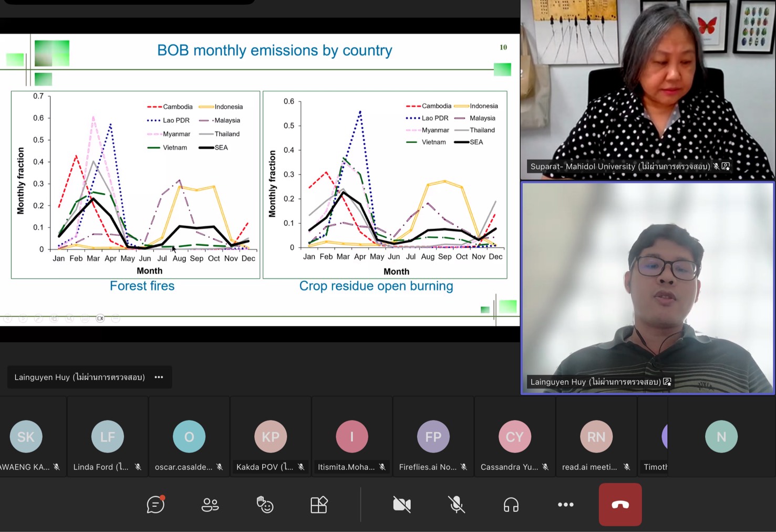Select Cassandra Yu participant avatar

click(514, 436)
